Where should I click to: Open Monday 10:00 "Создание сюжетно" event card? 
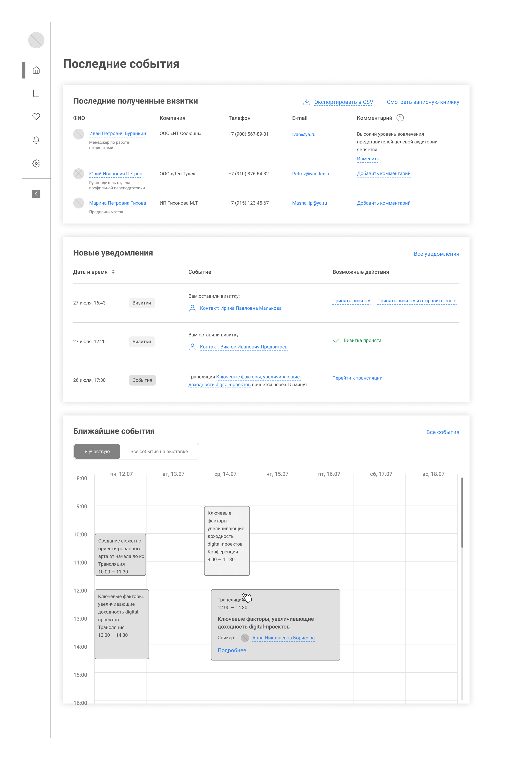[120, 555]
